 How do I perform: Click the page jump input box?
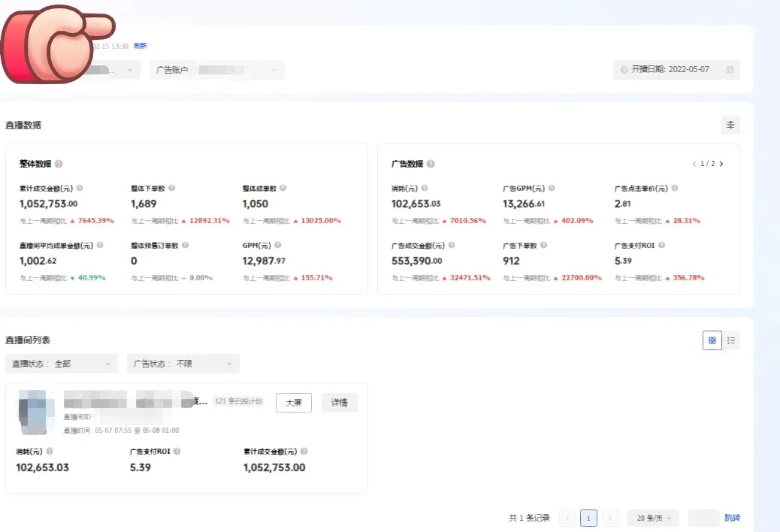(x=703, y=518)
